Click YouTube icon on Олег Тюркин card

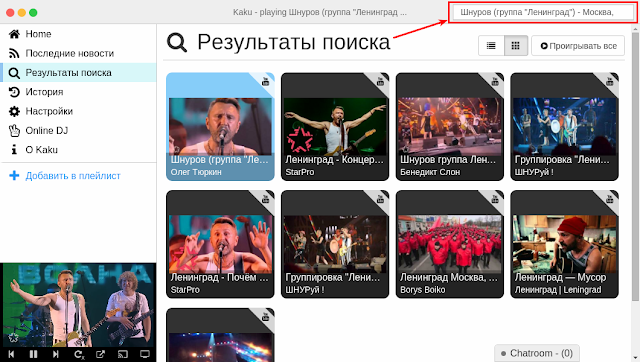tap(266, 81)
